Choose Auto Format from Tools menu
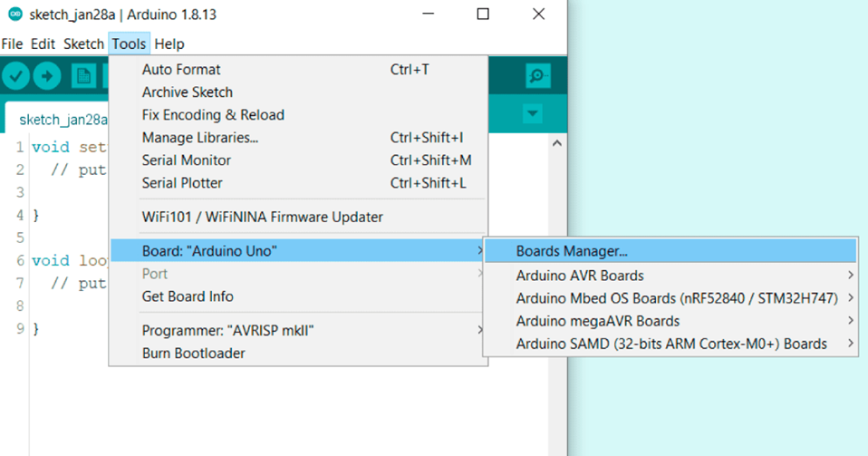The image size is (868, 456). (181, 70)
